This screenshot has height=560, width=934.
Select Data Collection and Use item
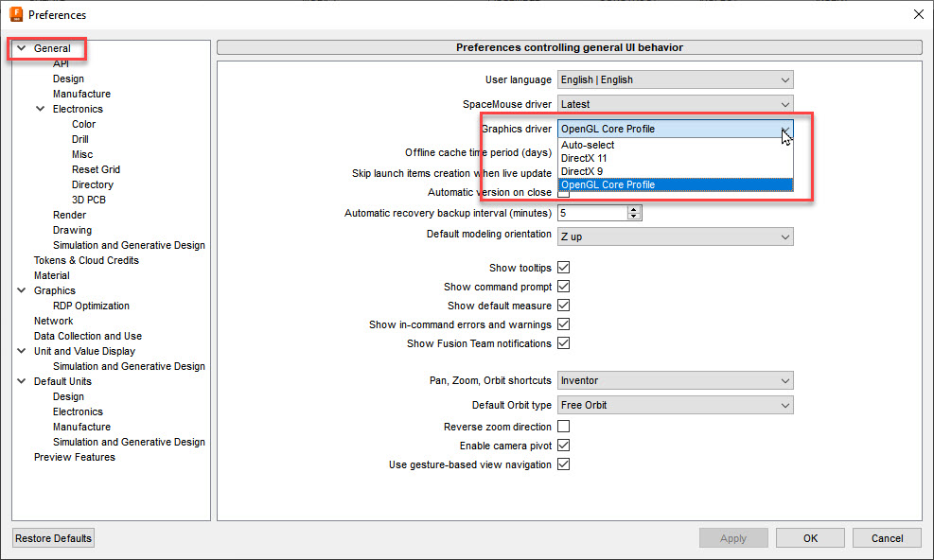88,336
